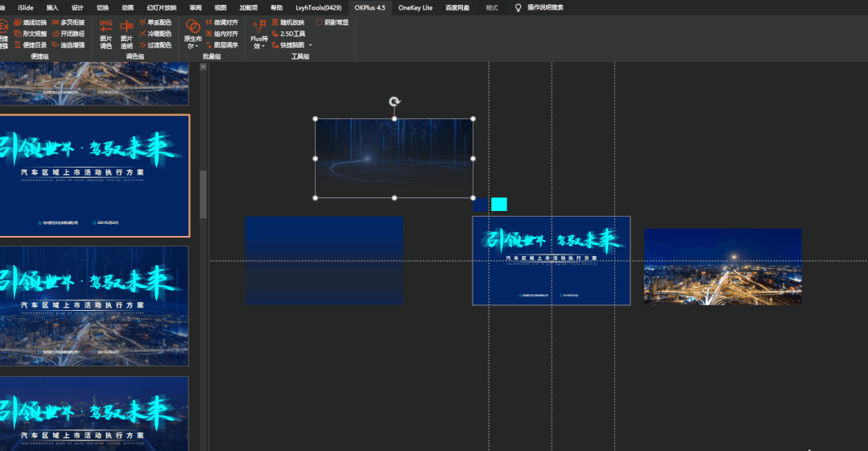
Task: Open the 审阅 tab
Action: (196, 8)
